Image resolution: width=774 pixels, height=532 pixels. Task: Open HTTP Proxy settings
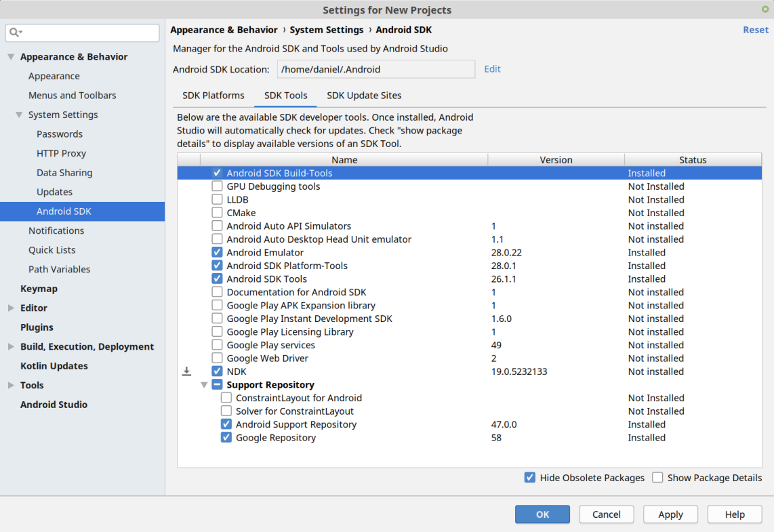coord(61,153)
